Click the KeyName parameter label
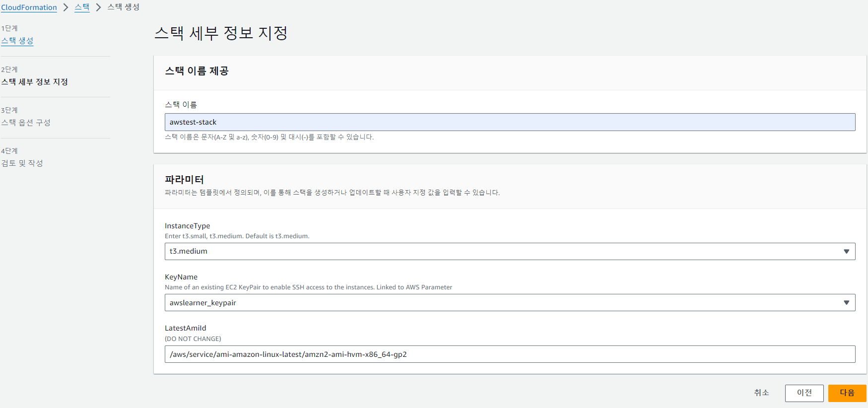 [181, 277]
